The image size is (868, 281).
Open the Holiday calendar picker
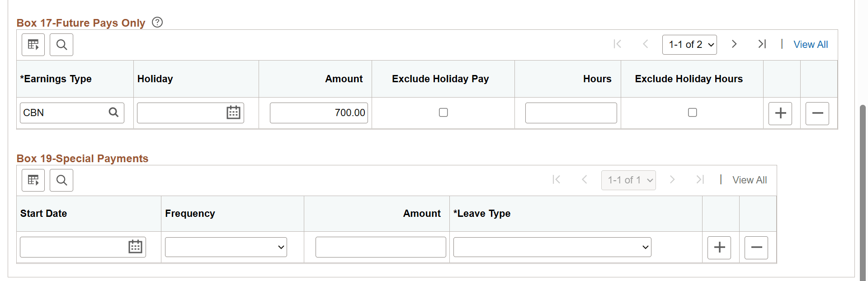tap(233, 112)
